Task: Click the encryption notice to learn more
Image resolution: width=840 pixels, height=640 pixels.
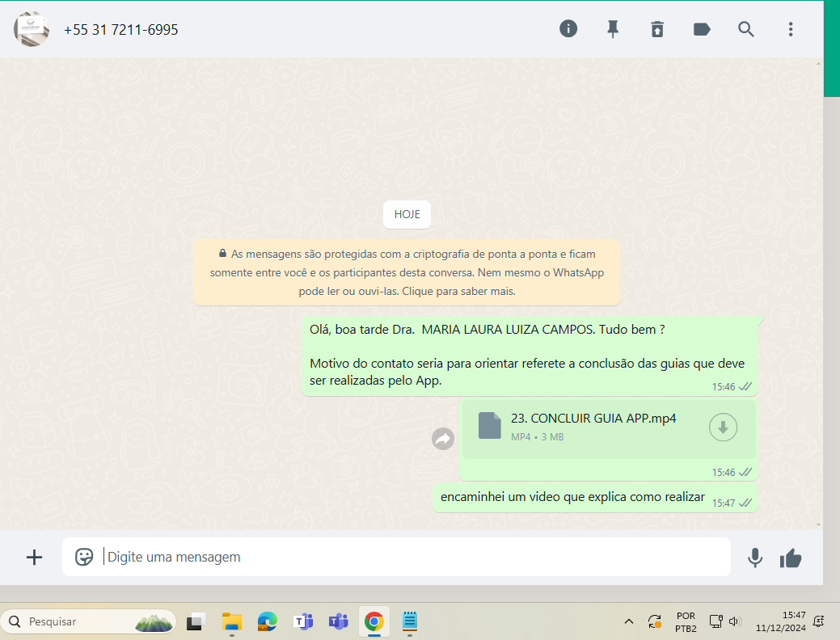Action: [x=407, y=272]
